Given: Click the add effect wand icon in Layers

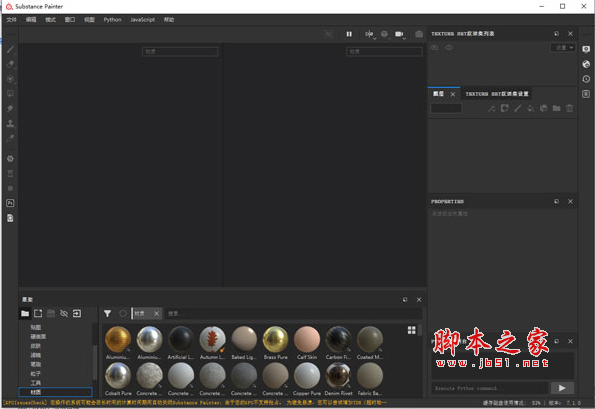Looking at the screenshot, I should (x=492, y=109).
